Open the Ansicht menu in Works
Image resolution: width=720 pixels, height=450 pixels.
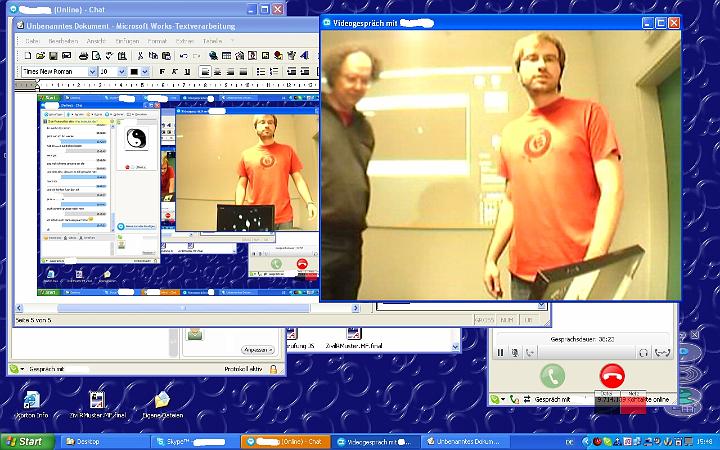pos(96,41)
